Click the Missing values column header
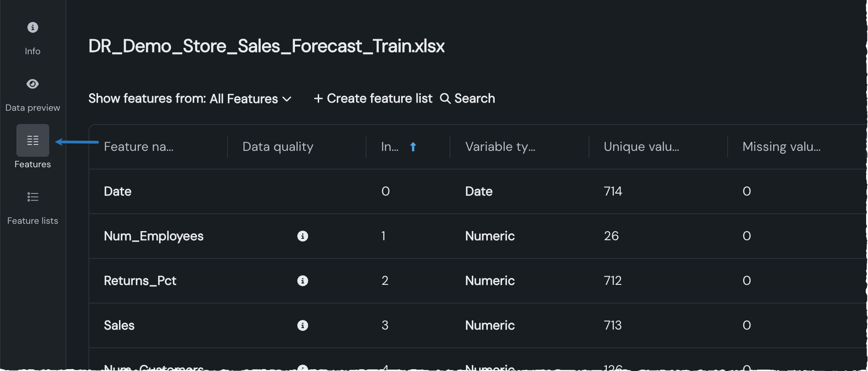 pyautogui.click(x=781, y=147)
